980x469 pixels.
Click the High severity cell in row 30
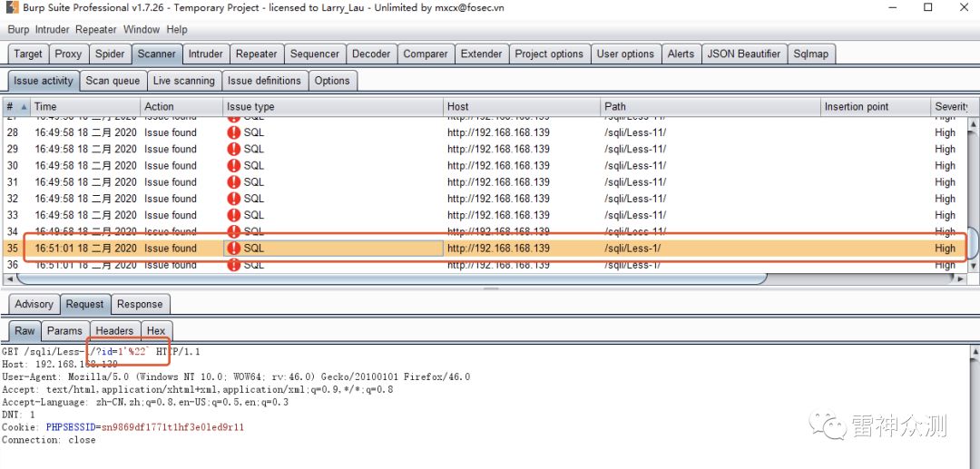945,165
